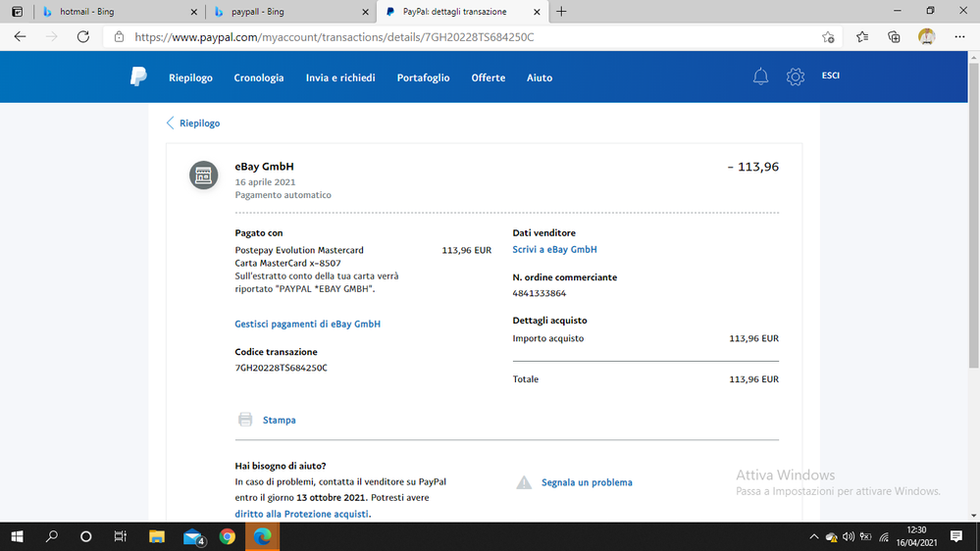Open PayPal settings gear
This screenshot has height=551, width=980.
pyautogui.click(x=795, y=76)
